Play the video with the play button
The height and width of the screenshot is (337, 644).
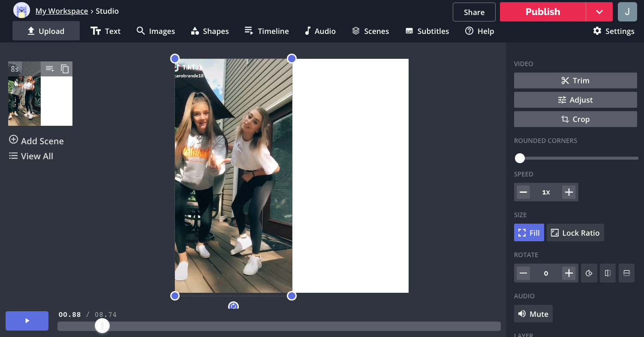pyautogui.click(x=27, y=321)
